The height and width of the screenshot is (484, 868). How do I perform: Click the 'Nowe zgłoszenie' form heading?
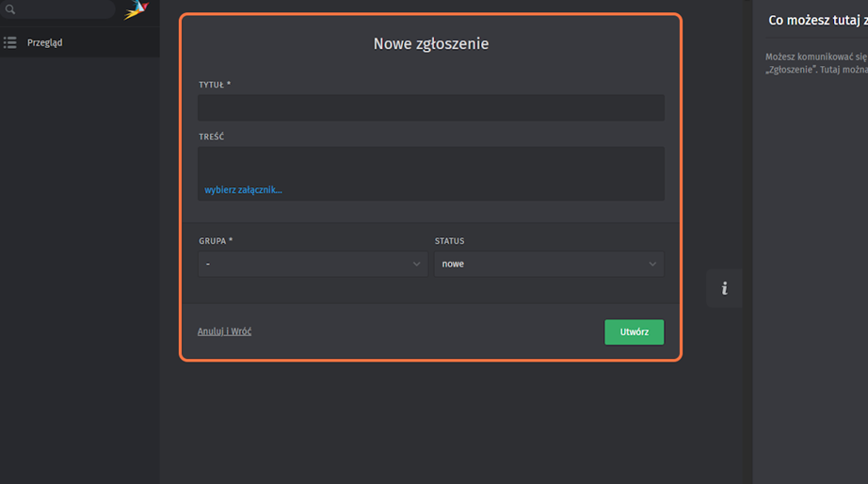point(430,43)
